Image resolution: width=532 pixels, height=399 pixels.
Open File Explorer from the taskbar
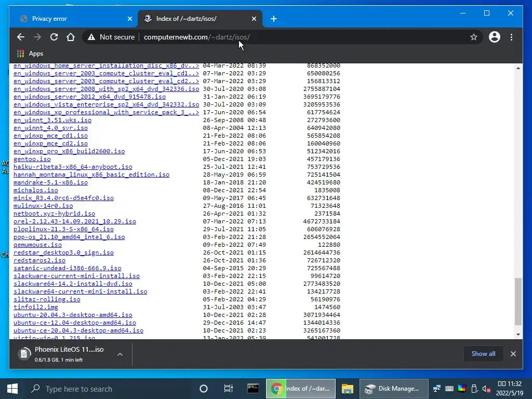pyautogui.click(x=347, y=389)
